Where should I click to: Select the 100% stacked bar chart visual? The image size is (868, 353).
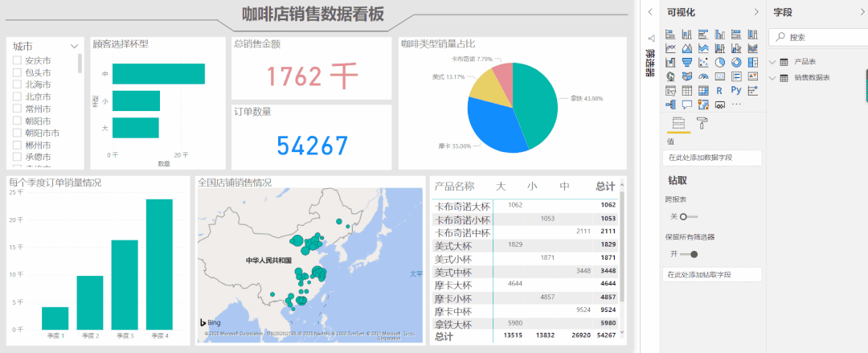click(x=736, y=35)
